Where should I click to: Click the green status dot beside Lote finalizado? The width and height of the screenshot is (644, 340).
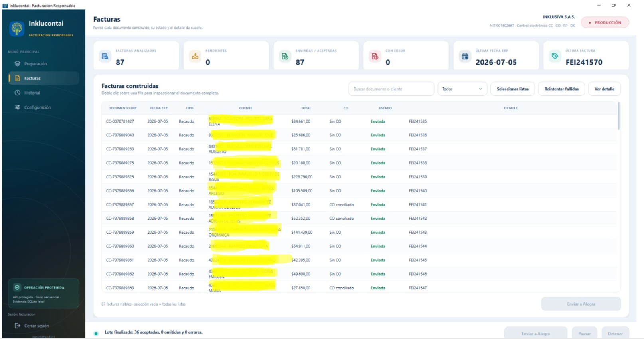pos(96,334)
